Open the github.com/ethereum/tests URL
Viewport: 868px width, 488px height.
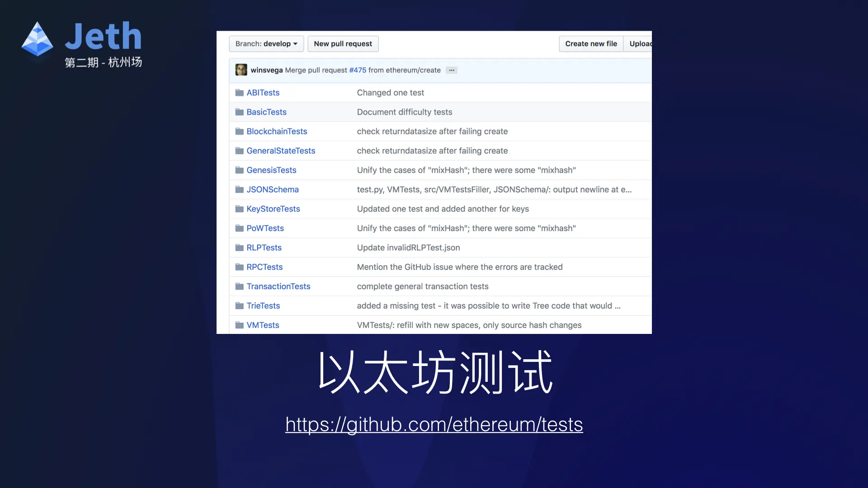point(434,425)
